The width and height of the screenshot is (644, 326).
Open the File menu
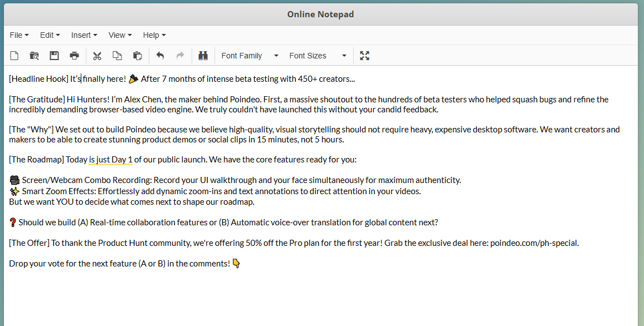19,35
